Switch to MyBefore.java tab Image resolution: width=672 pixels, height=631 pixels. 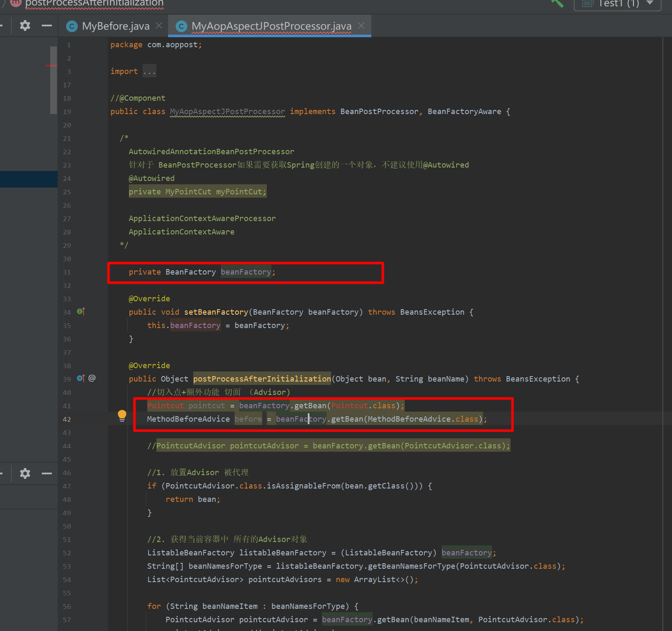tap(116, 26)
